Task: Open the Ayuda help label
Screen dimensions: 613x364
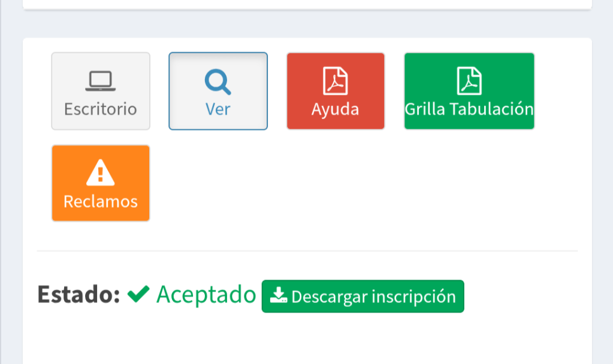Action: pos(336,110)
